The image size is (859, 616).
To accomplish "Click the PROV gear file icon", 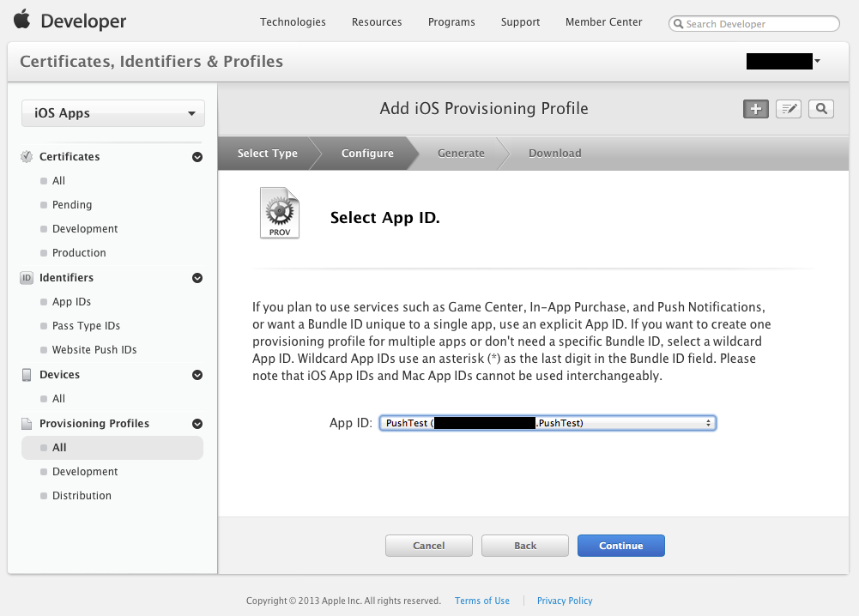I will [x=280, y=213].
